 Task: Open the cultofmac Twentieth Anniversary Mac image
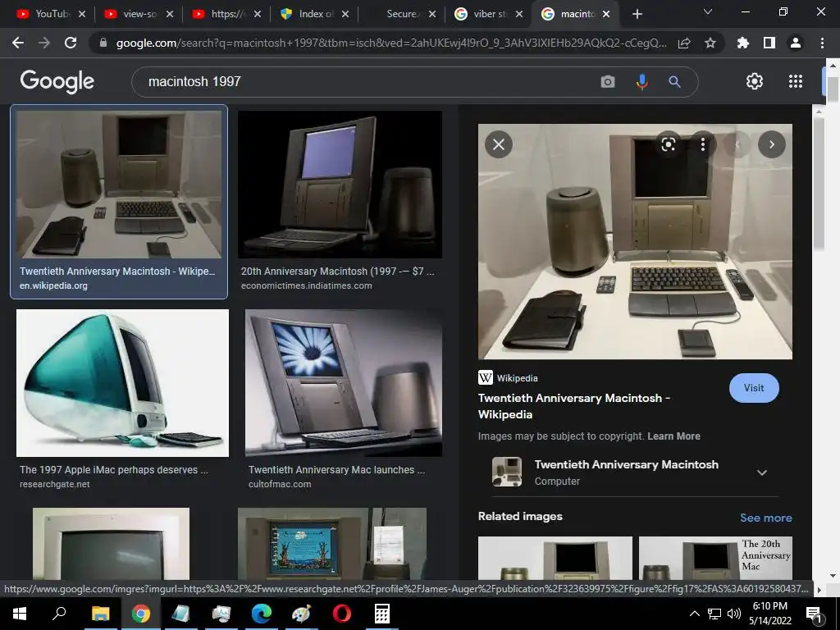pyautogui.click(x=344, y=383)
